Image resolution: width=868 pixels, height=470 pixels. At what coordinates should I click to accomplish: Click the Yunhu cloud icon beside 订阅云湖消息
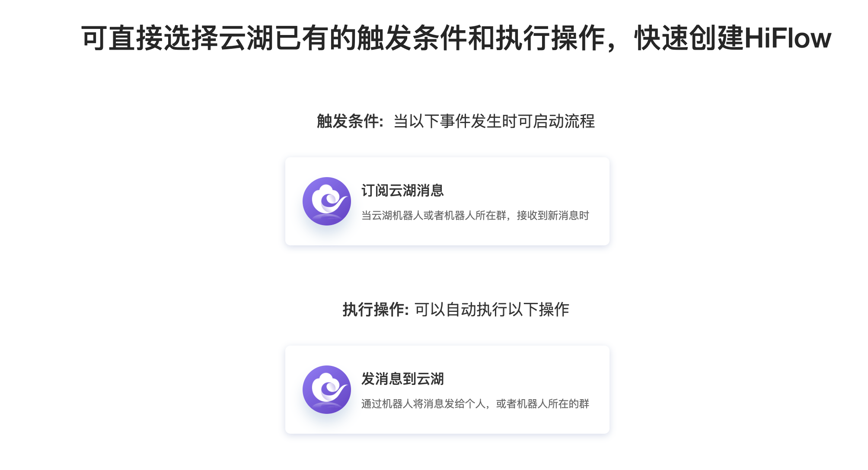327,201
